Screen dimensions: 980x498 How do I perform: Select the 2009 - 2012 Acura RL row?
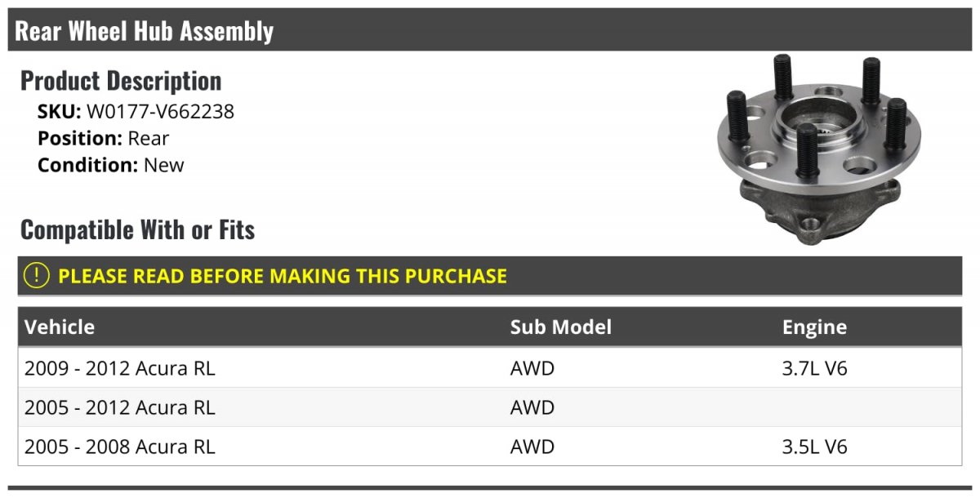[x=120, y=368]
